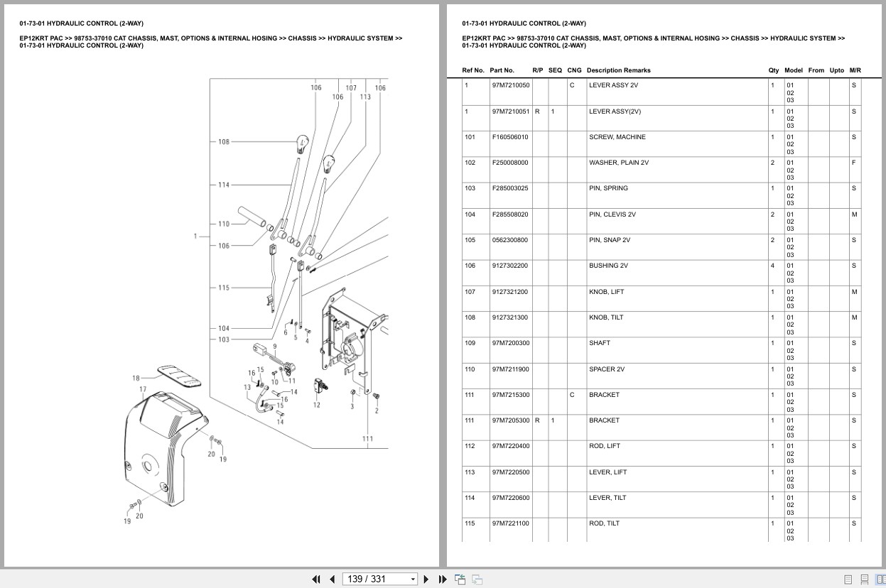Click callout 114 in the diagram

224,185
